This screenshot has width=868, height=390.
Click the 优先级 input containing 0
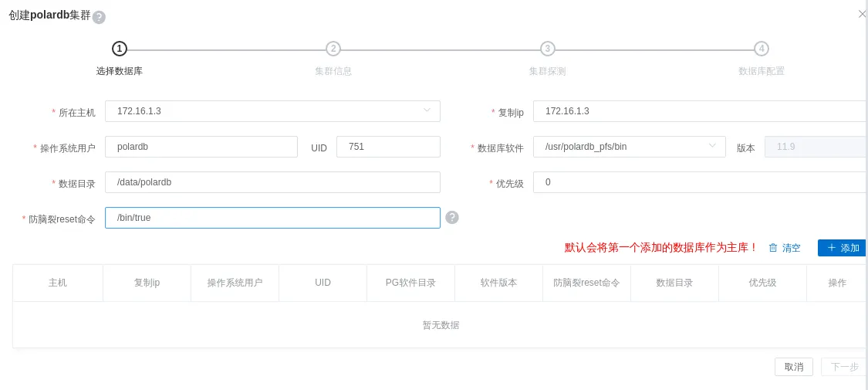point(701,182)
